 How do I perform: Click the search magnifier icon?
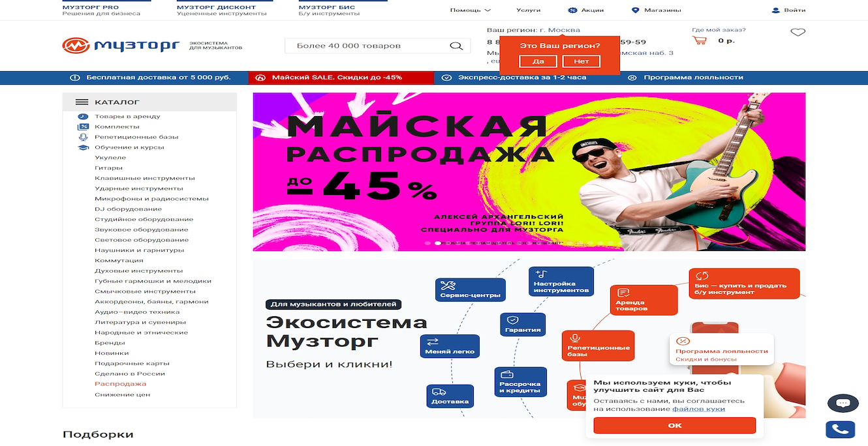coord(456,46)
